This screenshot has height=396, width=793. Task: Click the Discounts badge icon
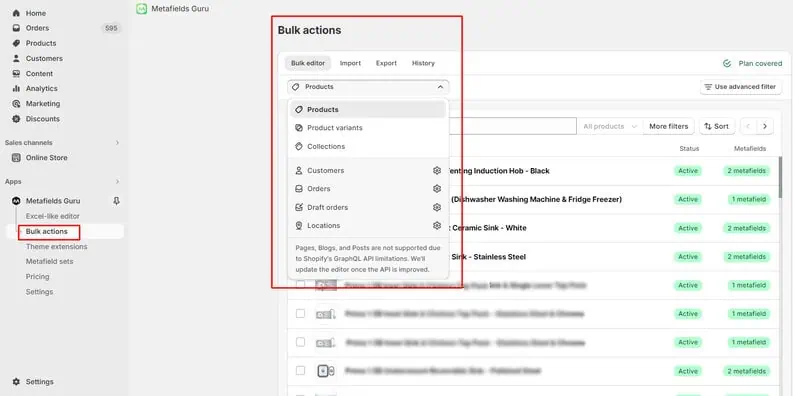(16, 119)
